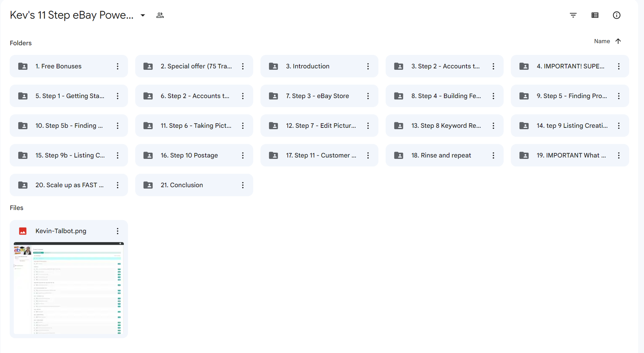
Task: Select the 14. tep 9 Listing Creati... folder
Action: tap(570, 126)
